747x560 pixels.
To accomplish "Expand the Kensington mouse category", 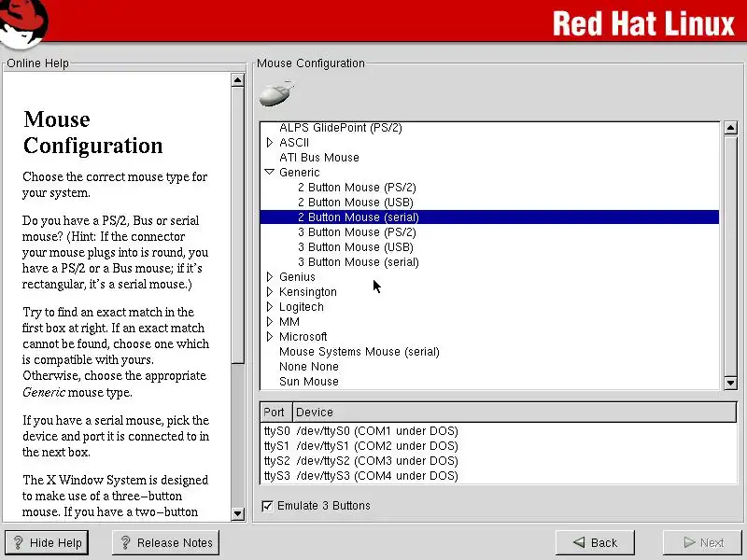I will (270, 291).
